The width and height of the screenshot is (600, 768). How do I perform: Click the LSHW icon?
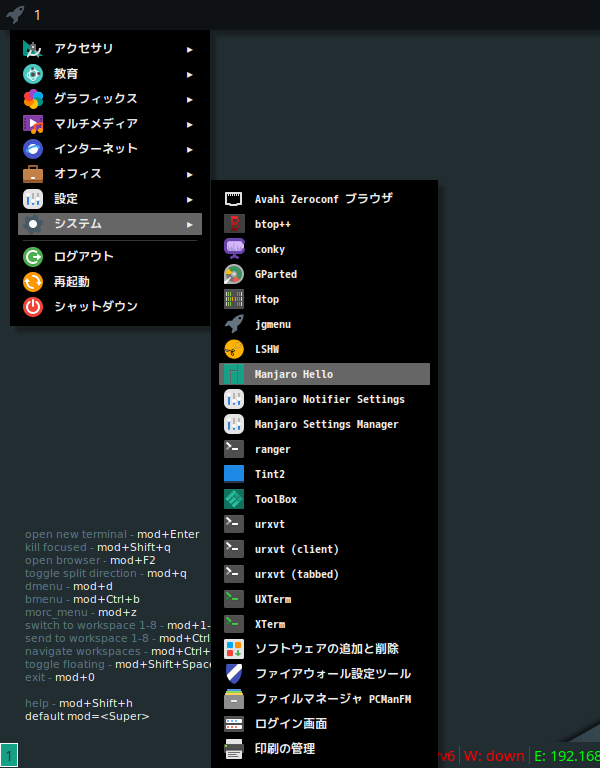pos(234,349)
